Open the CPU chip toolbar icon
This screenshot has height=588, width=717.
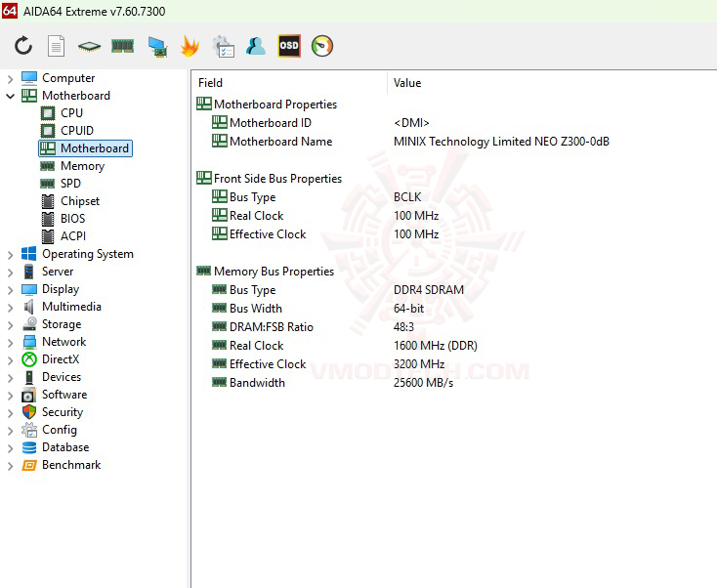point(89,46)
